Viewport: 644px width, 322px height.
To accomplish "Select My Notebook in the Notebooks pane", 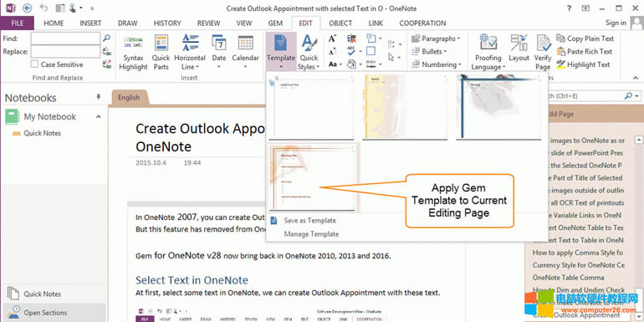I will [x=49, y=116].
